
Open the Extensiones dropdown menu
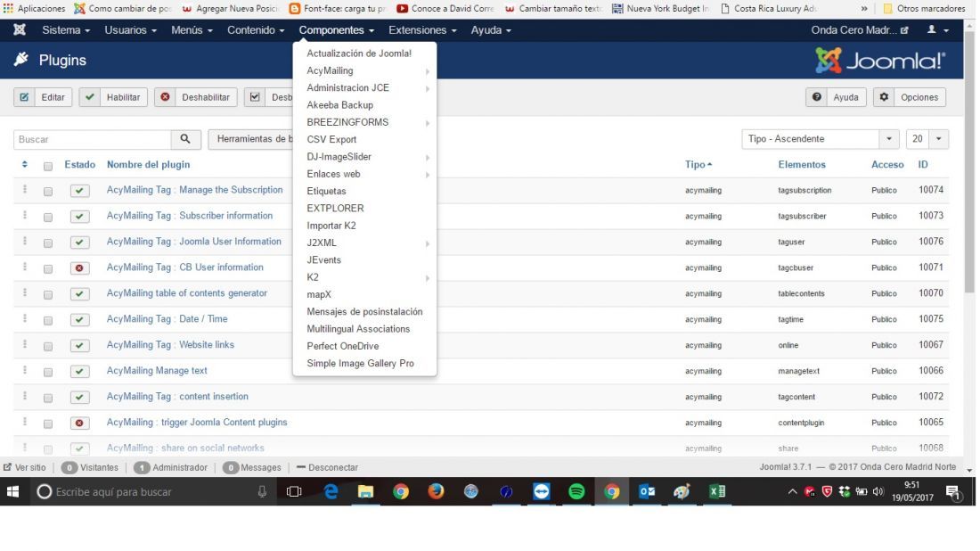422,30
